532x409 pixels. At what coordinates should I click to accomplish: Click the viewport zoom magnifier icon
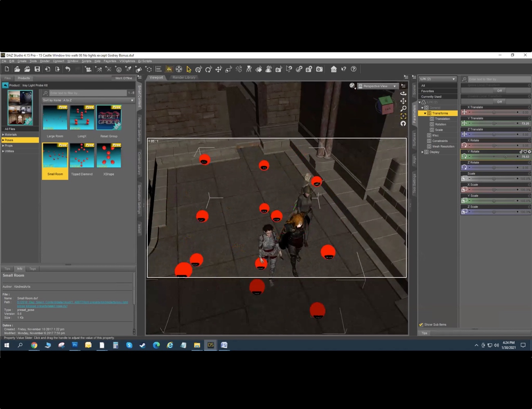pyautogui.click(x=403, y=108)
